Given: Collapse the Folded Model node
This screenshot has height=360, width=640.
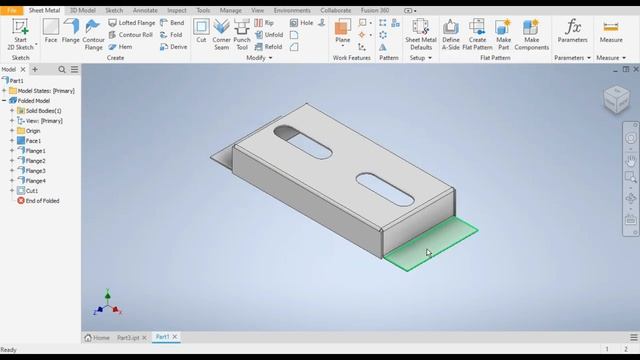Looking at the screenshot, I should [4, 100].
